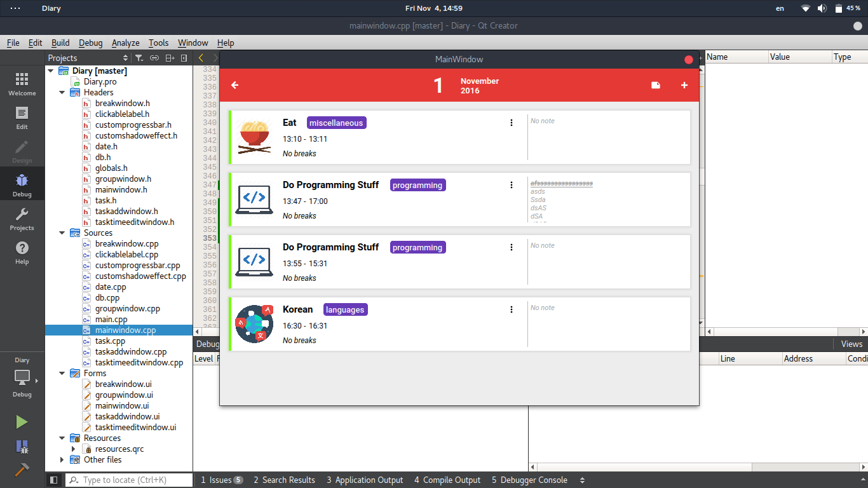Switch to Edit mode in the sidebar
This screenshot has height=488, width=868.
[22, 118]
